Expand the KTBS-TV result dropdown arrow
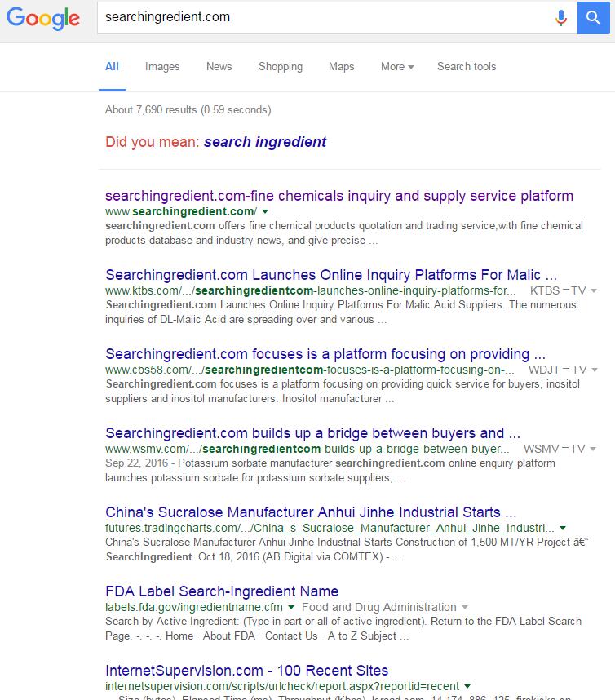Image resolution: width=615 pixels, height=700 pixels. click(x=594, y=290)
